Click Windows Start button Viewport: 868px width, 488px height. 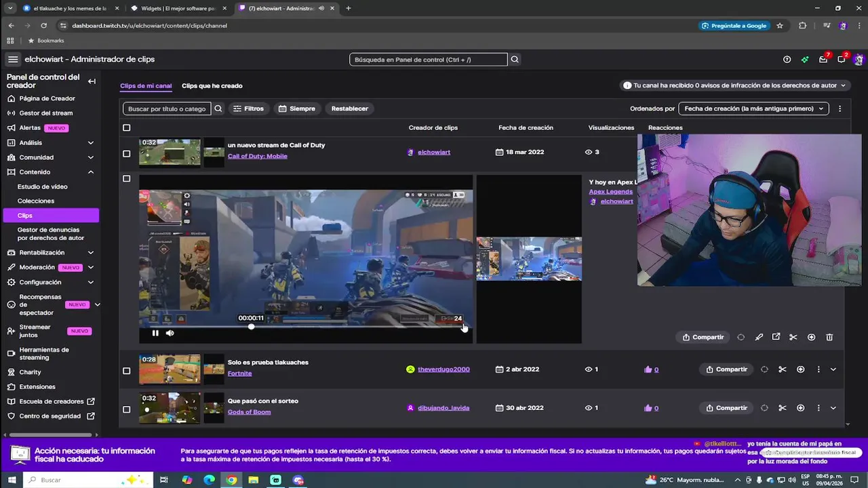click(12, 480)
